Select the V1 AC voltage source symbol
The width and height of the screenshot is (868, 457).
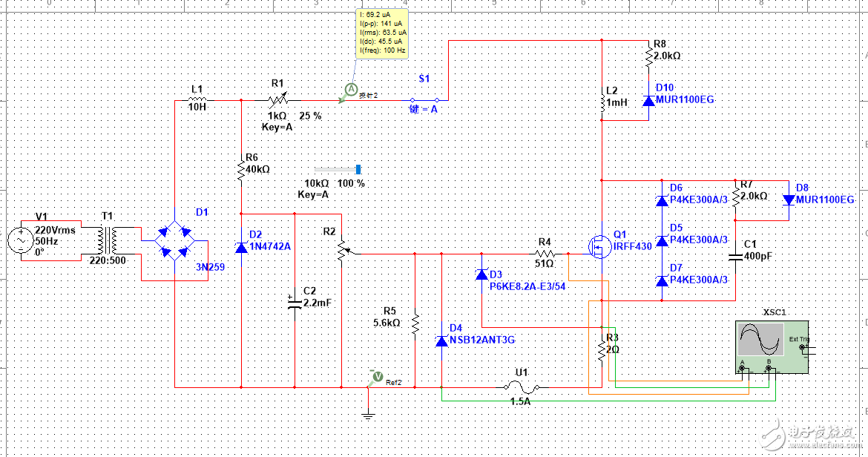click(21, 240)
